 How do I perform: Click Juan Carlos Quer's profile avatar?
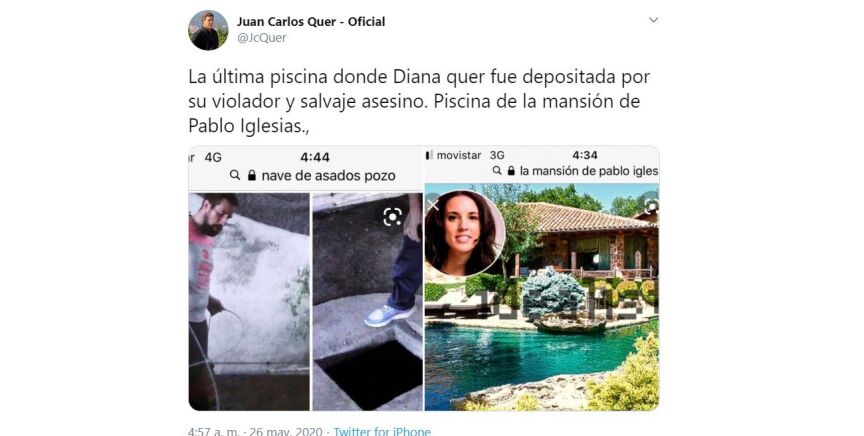(x=208, y=30)
